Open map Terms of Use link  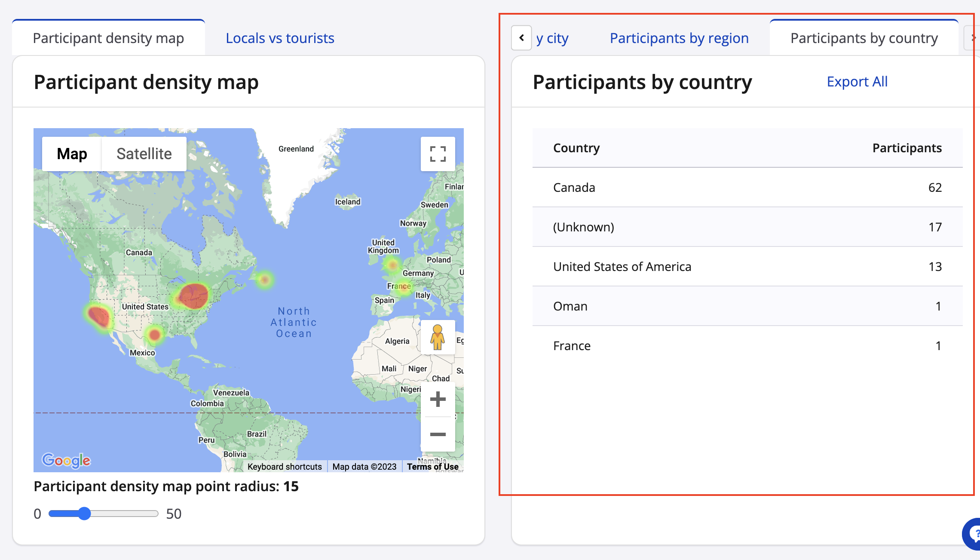(432, 467)
